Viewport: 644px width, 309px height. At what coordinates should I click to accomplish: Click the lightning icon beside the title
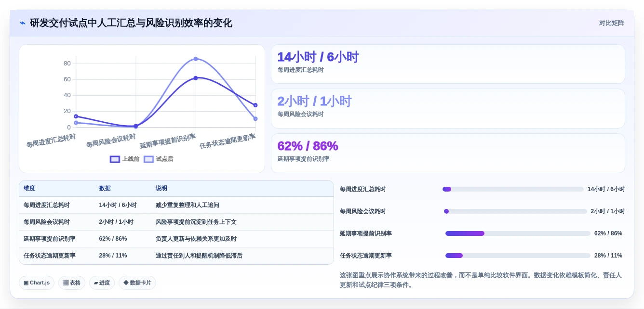point(22,23)
